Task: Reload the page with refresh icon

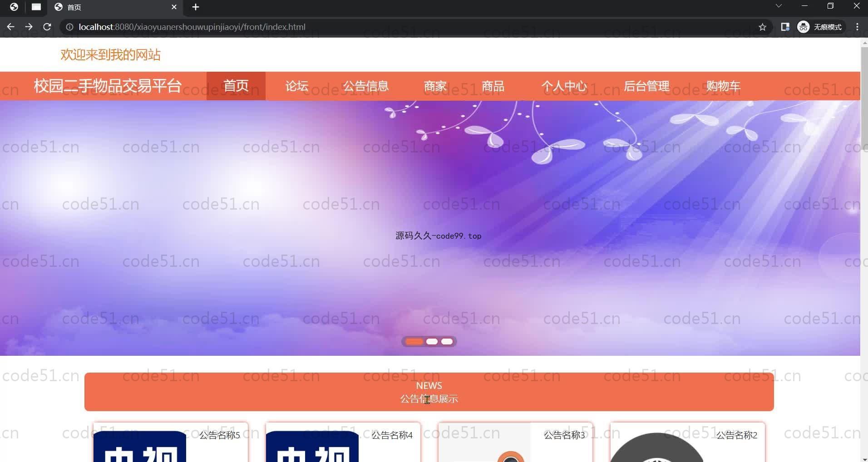Action: [x=47, y=27]
